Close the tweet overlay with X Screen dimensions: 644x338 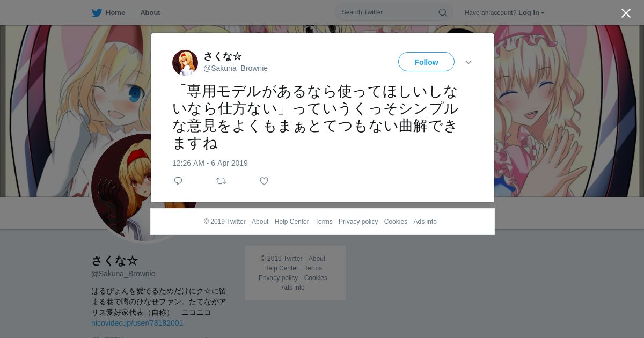pyautogui.click(x=626, y=13)
